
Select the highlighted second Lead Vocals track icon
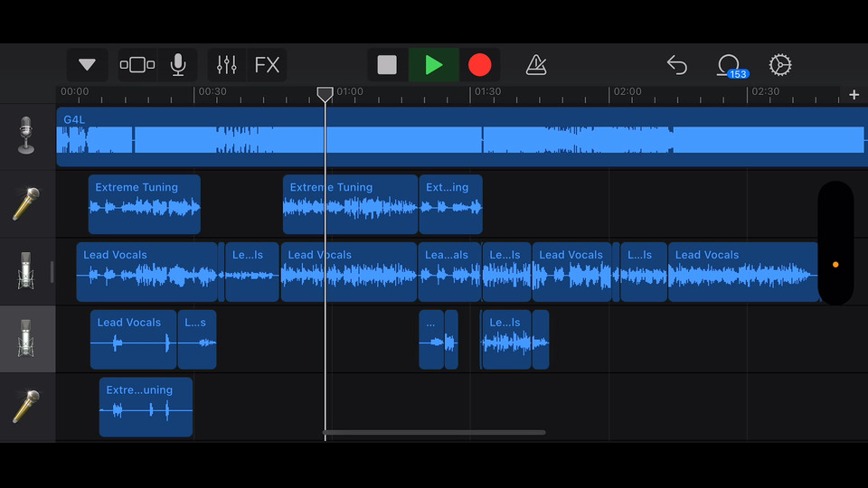coord(26,338)
